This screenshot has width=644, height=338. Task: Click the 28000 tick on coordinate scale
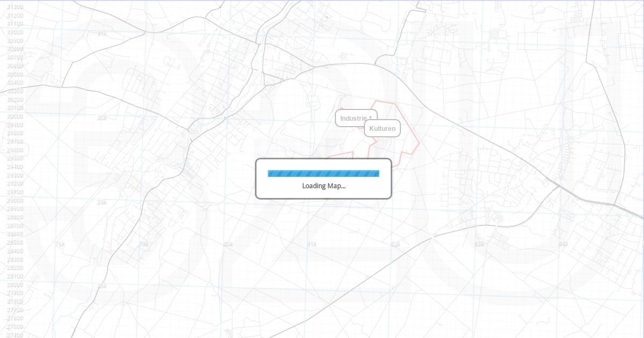tap(14, 284)
